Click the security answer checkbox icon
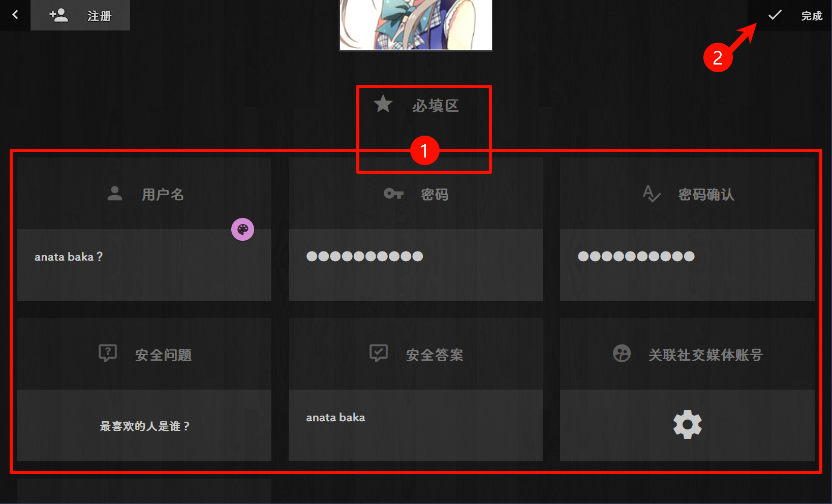Screen dimensions: 832x504 coord(379,353)
